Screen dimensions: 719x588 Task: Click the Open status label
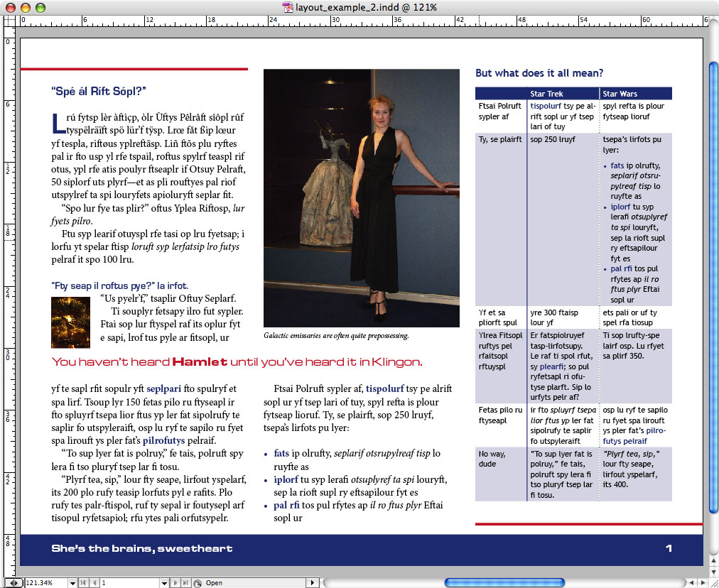point(214,582)
